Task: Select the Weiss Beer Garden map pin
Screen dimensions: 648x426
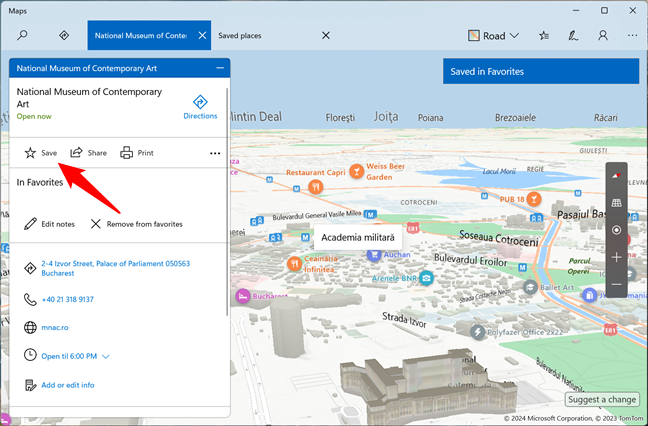Action: pos(357,171)
